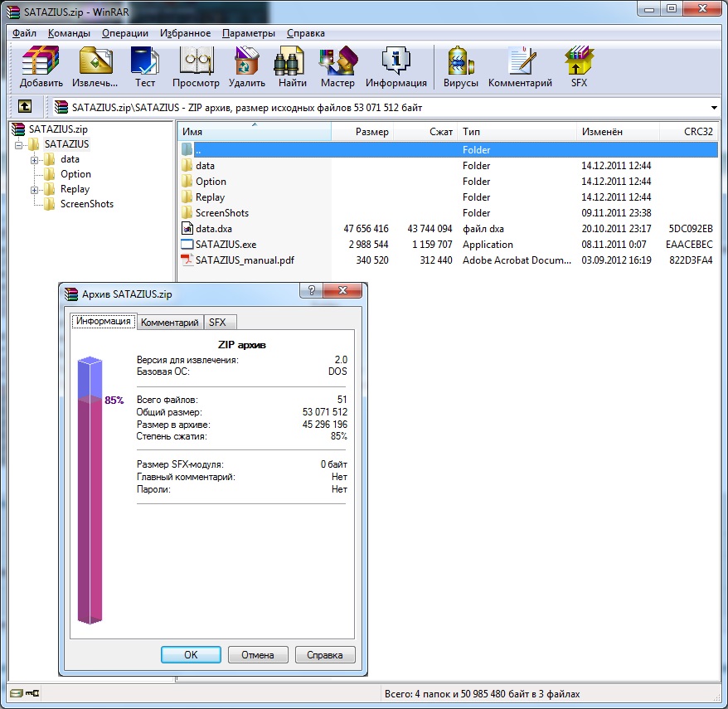The width and height of the screenshot is (728, 709).
Task: Sort by the CRC32 column header
Action: point(688,131)
